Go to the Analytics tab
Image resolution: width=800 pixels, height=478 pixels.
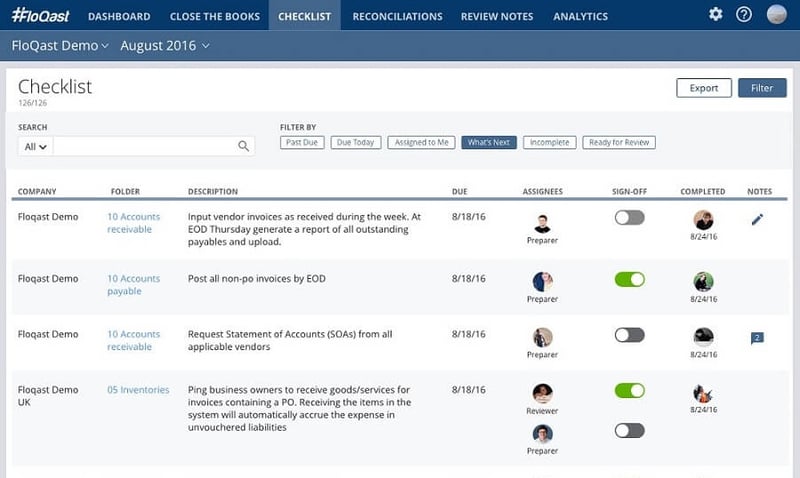click(x=580, y=16)
